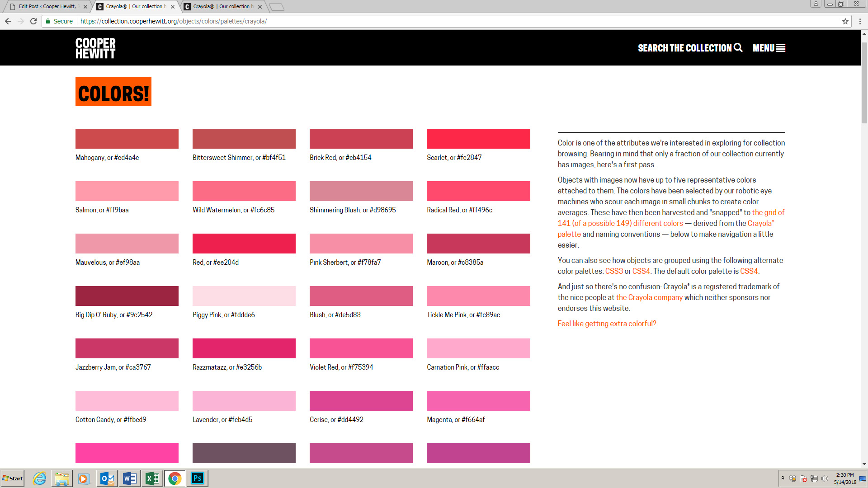
Task: Select the Pink Sherbert swatch
Action: tap(361, 244)
